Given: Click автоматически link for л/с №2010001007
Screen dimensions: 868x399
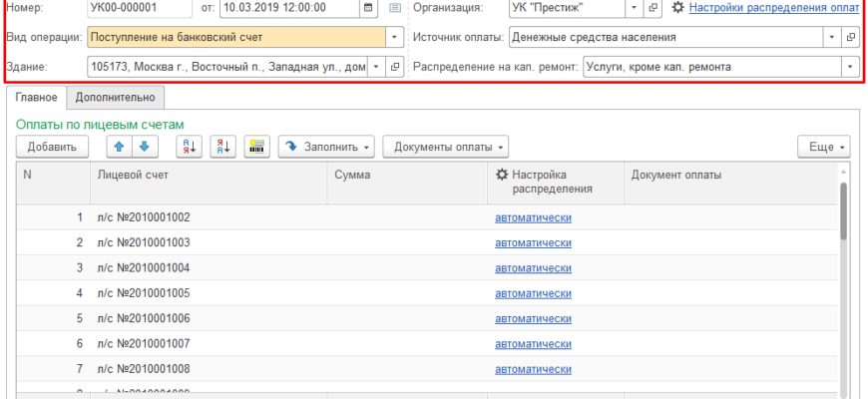Looking at the screenshot, I should (533, 344).
